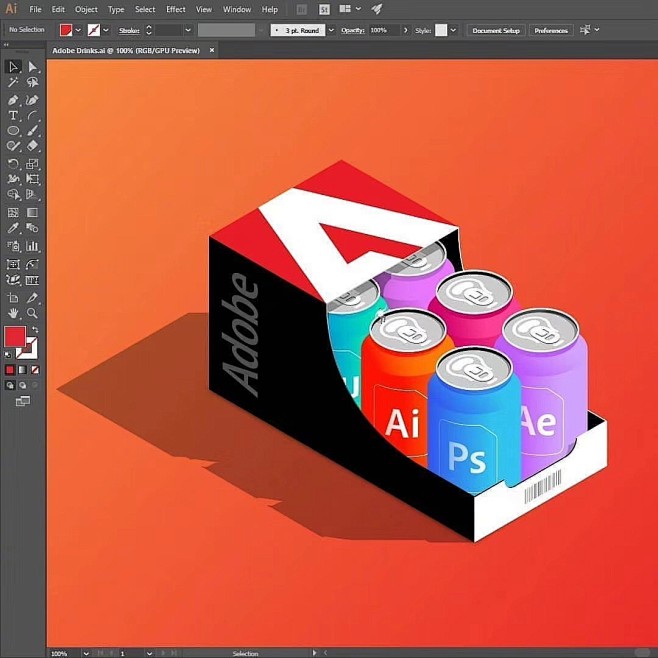Reset to default fill and stroke

coord(8,355)
